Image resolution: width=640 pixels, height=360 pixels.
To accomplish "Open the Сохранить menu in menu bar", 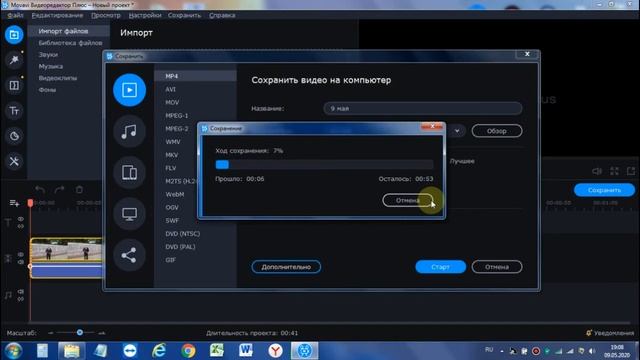I will 184,16.
